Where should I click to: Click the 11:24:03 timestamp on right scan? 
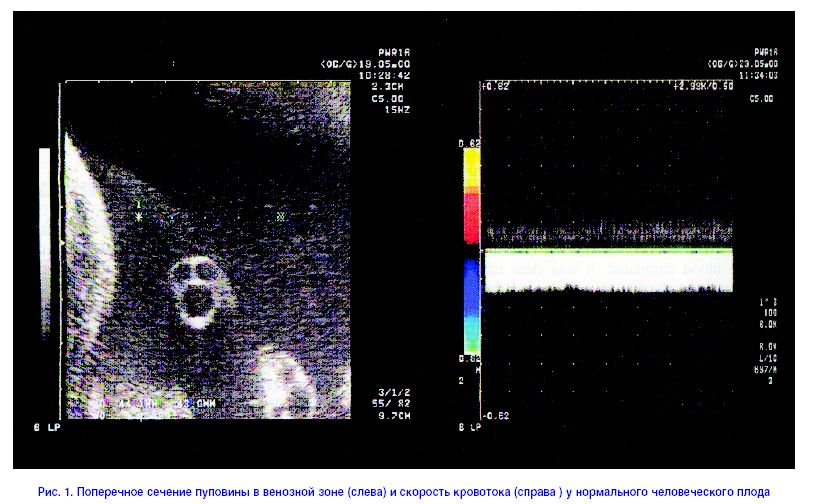tap(759, 75)
